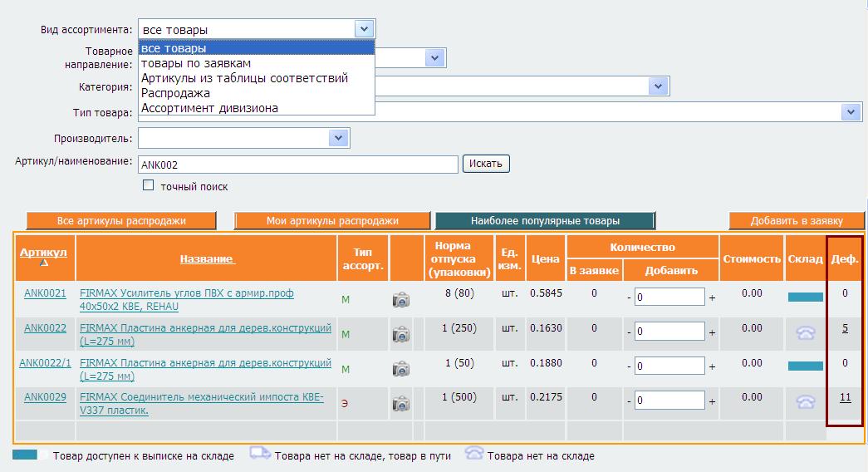Open the "Тип товара" dropdown
This screenshot has width=868, height=472.
849,112
